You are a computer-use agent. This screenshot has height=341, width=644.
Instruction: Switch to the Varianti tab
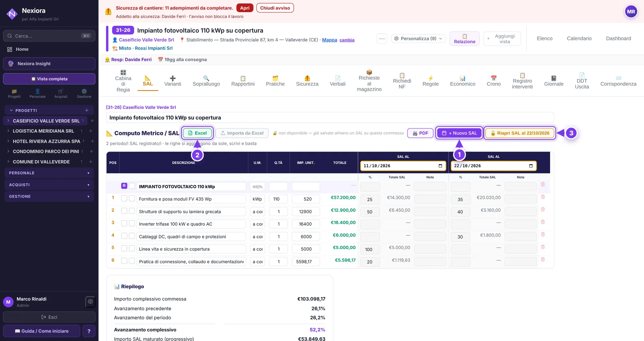[x=172, y=81]
